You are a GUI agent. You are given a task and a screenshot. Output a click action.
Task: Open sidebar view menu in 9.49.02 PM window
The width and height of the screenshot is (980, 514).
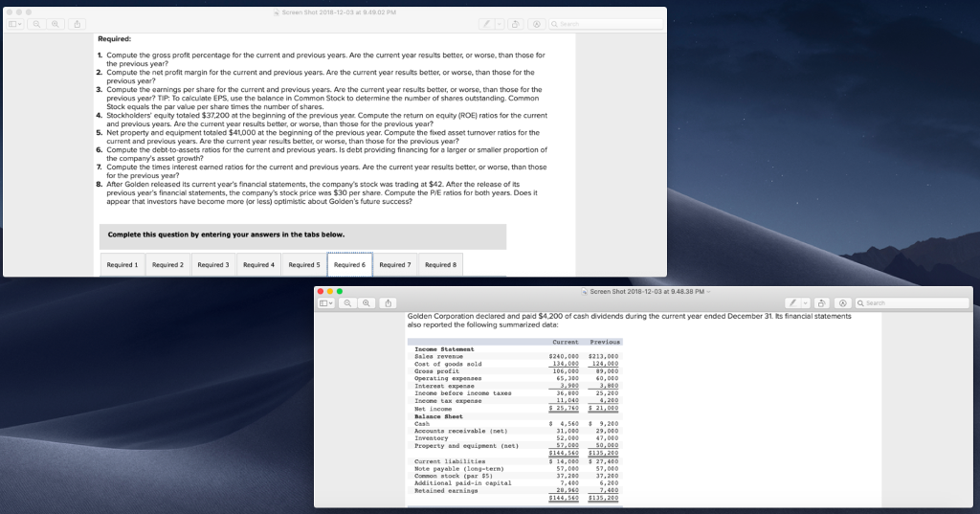coord(15,24)
